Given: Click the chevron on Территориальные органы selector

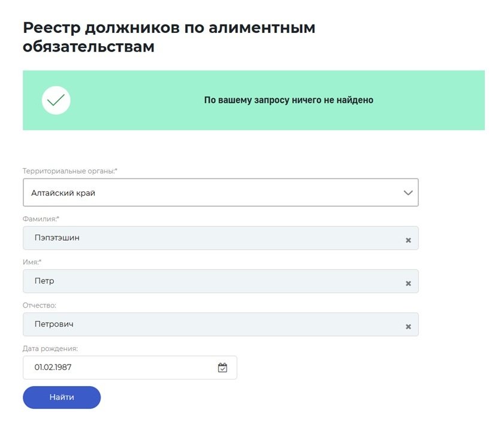Looking at the screenshot, I should point(408,192).
